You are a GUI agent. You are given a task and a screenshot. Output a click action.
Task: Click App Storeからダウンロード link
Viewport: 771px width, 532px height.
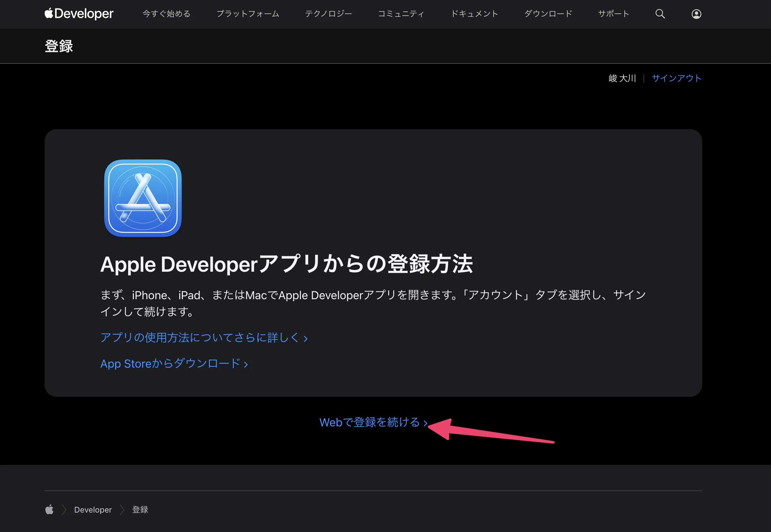(174, 364)
